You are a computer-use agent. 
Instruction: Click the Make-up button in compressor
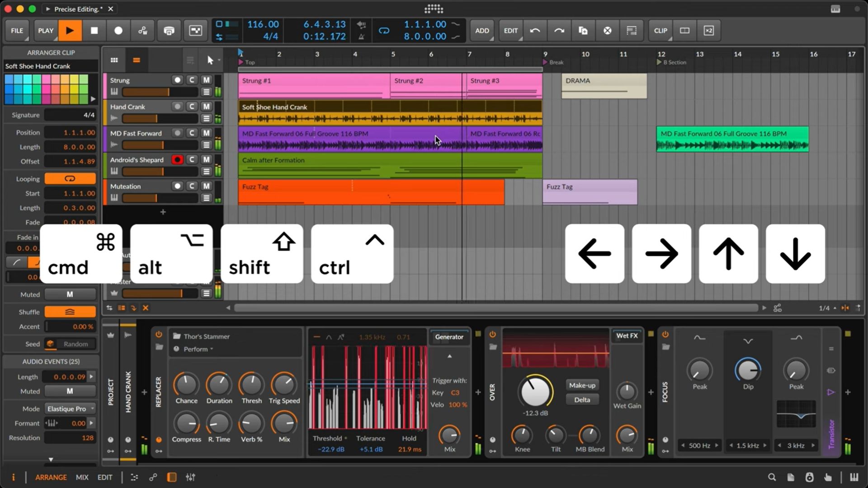pos(582,385)
